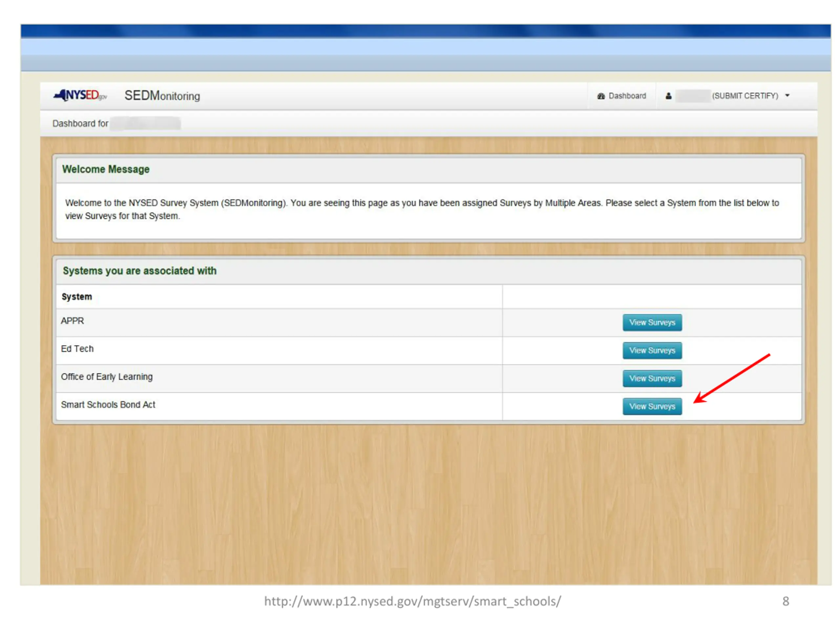Screen dimensions: 840x630
Task: Click the user profile silhouette icon
Action: 668,96
